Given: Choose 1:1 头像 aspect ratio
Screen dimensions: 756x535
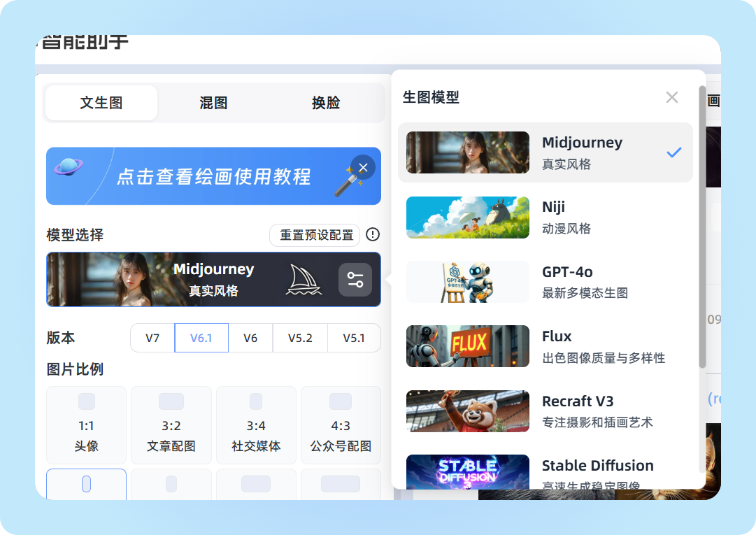Looking at the screenshot, I should click(86, 425).
